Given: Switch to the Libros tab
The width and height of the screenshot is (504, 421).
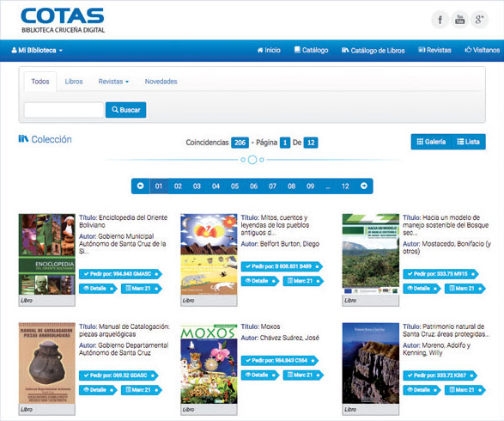Looking at the screenshot, I should tap(74, 82).
